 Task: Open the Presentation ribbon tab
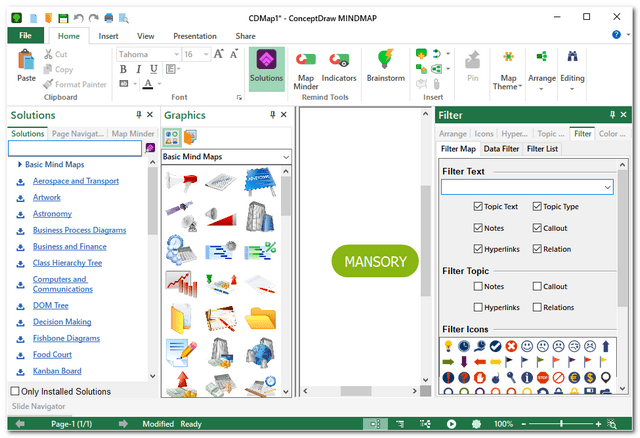coord(195,36)
